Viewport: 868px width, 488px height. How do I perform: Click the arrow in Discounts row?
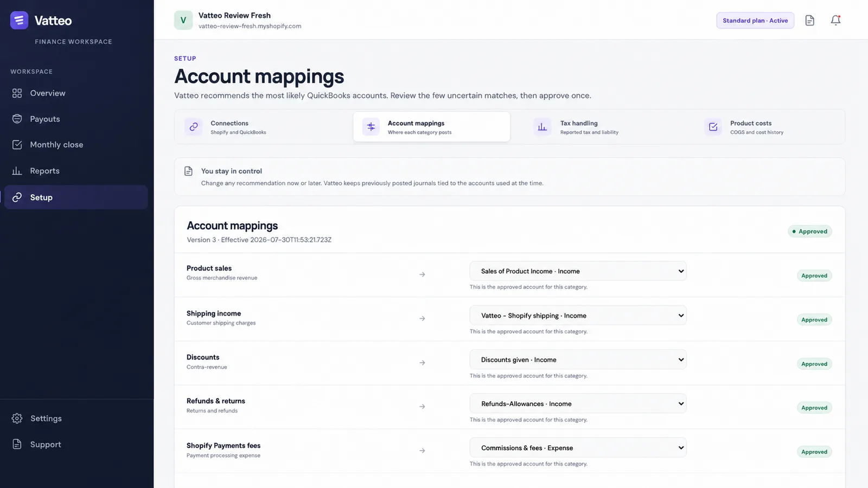(422, 363)
